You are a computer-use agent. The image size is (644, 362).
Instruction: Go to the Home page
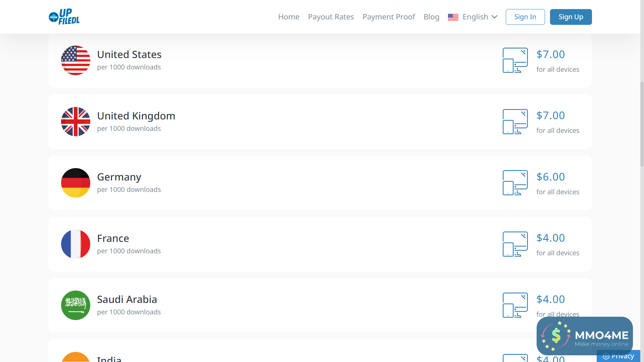point(289,17)
